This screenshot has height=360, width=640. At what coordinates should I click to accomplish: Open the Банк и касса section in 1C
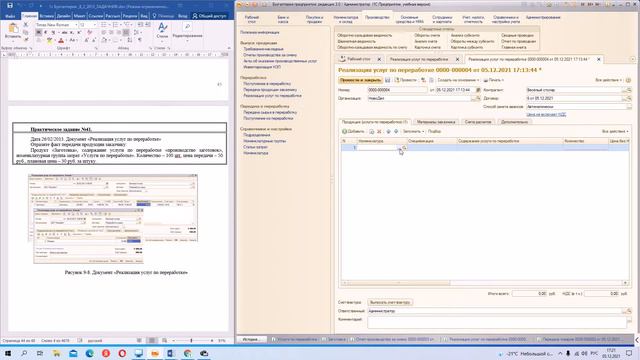283,19
